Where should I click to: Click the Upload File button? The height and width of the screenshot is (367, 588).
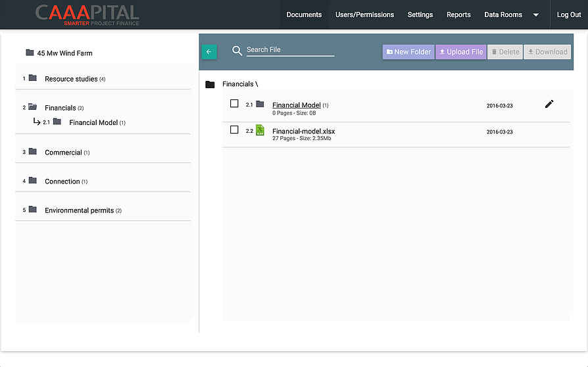click(461, 52)
